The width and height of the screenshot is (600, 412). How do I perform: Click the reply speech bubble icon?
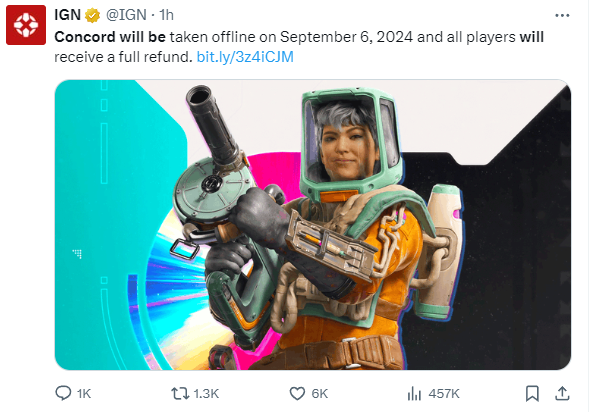pos(63,393)
